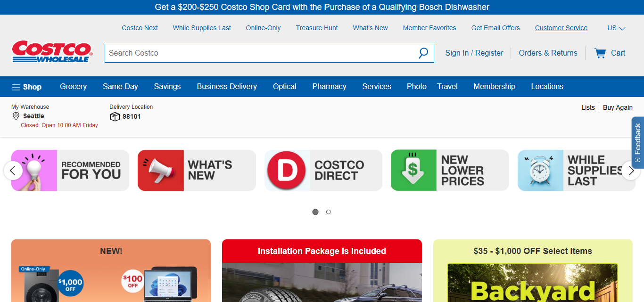Image resolution: width=644 pixels, height=302 pixels.
Task: Open the Treasure Hunt link
Action: click(317, 28)
